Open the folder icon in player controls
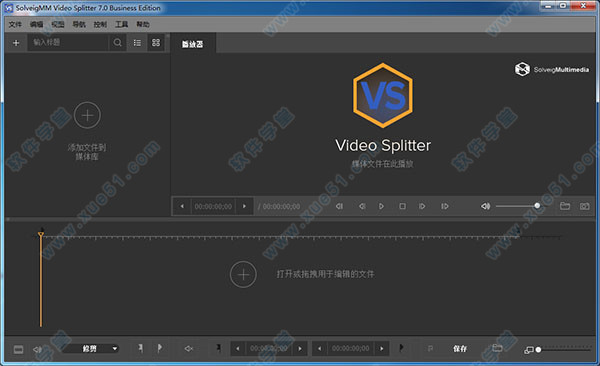 pyautogui.click(x=565, y=206)
